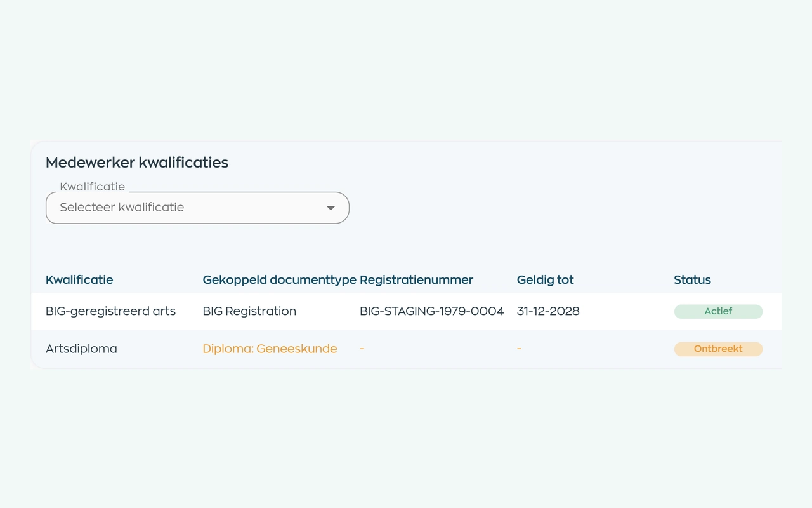Click the Actief status badge
The image size is (812, 508).
(x=718, y=311)
